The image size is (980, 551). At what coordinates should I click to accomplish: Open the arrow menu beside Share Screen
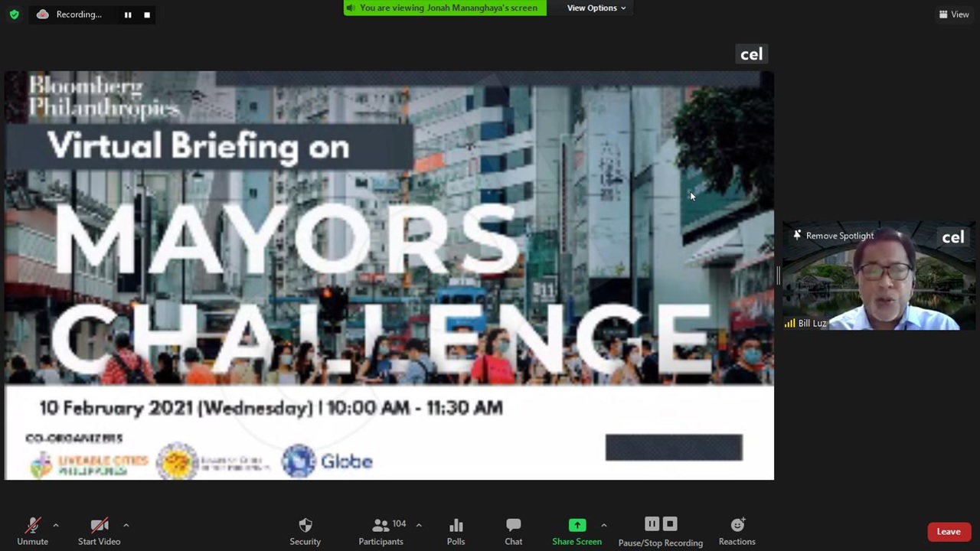tap(603, 525)
